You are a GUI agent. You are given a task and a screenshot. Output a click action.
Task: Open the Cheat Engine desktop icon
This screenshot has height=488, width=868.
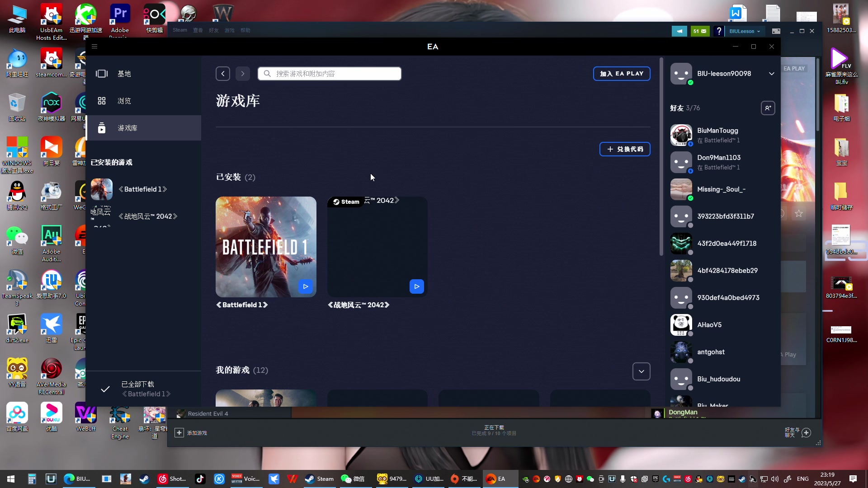pos(120,422)
